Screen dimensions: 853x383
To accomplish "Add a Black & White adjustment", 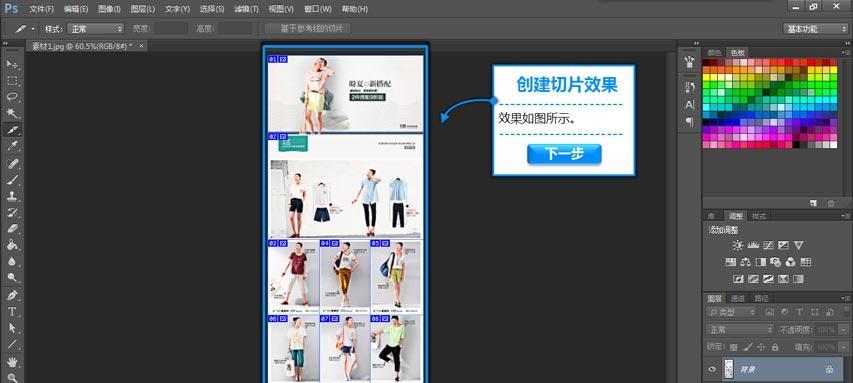I will tap(761, 262).
